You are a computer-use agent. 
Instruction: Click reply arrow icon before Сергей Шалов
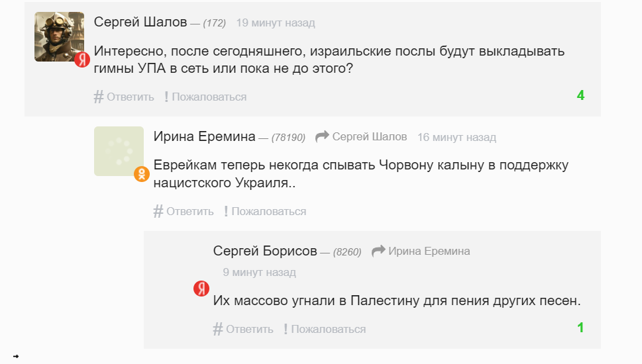point(322,137)
